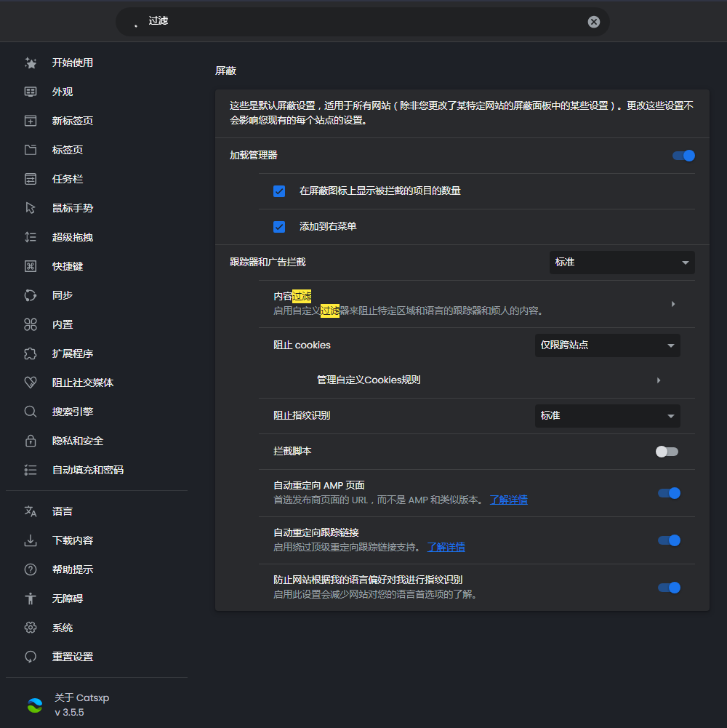Enable the 拦截脚本 switch
The width and height of the screenshot is (727, 728).
(667, 452)
